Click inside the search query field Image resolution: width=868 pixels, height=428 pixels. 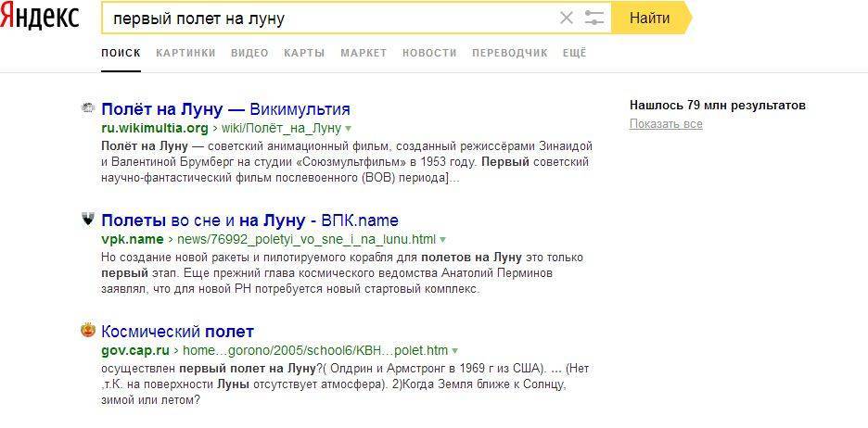[325, 18]
